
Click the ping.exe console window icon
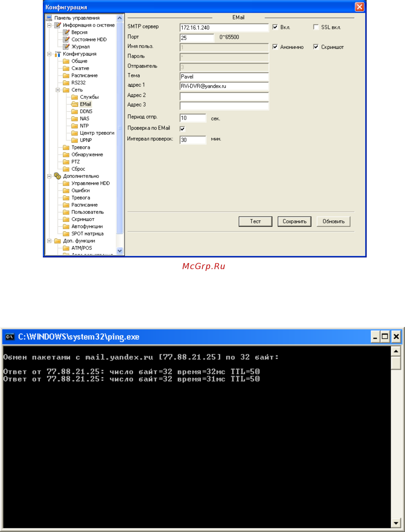tap(10, 337)
